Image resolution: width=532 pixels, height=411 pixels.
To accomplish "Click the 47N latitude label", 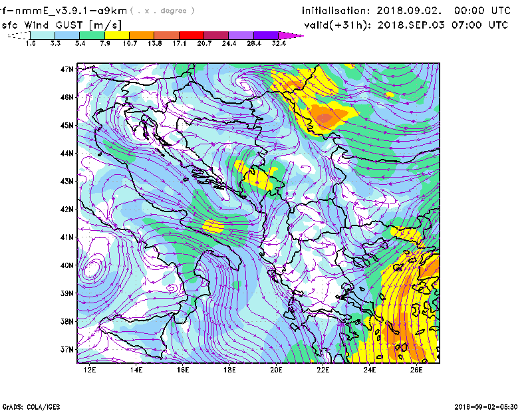I will (67, 69).
